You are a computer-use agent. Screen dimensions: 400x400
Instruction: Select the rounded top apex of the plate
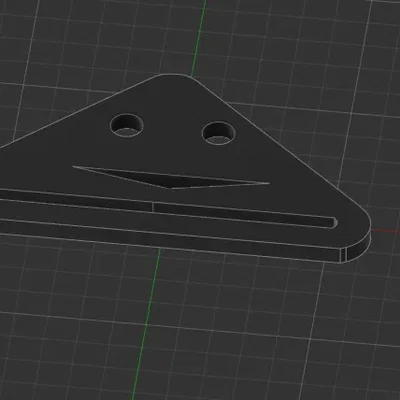[175, 77]
